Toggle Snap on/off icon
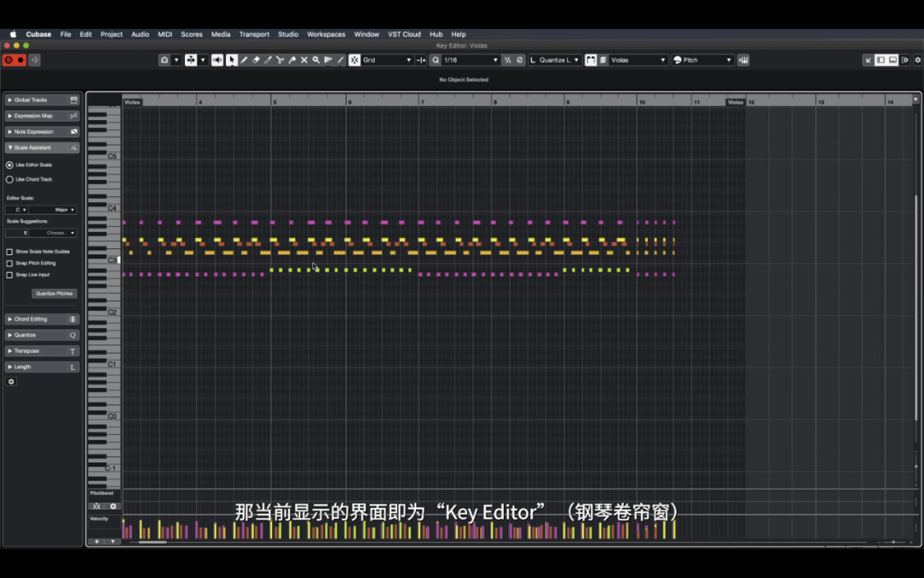Viewport: 924px width, 578px height. [354, 60]
